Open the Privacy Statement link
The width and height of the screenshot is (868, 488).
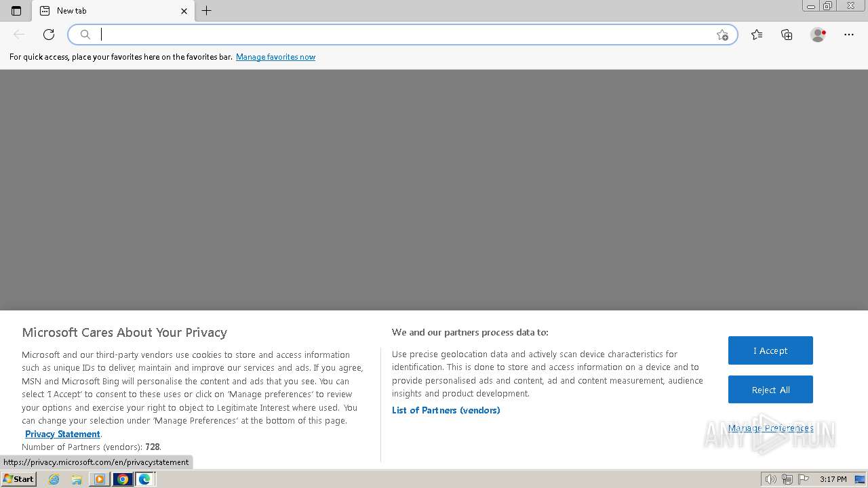click(x=62, y=434)
